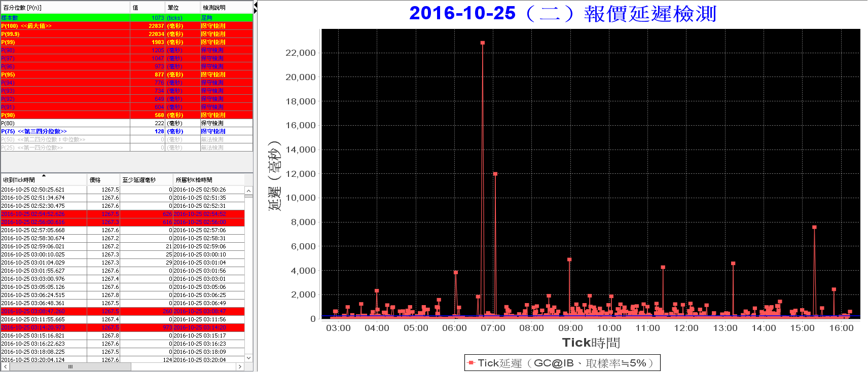This screenshot has height=372, width=868.
Task: Select tick row 2016-10-25 03:06:24.515
Action: [123, 295]
